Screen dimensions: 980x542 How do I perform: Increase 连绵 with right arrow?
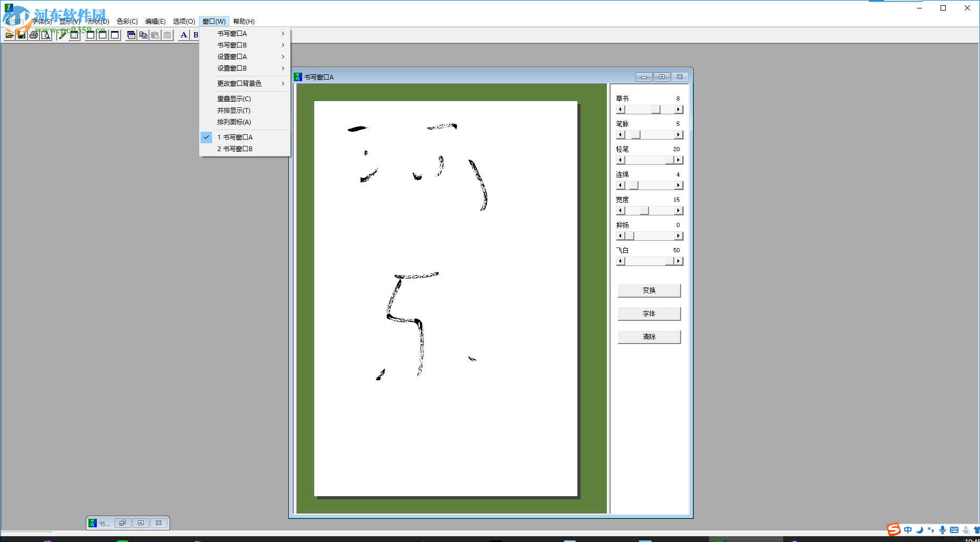(x=678, y=185)
